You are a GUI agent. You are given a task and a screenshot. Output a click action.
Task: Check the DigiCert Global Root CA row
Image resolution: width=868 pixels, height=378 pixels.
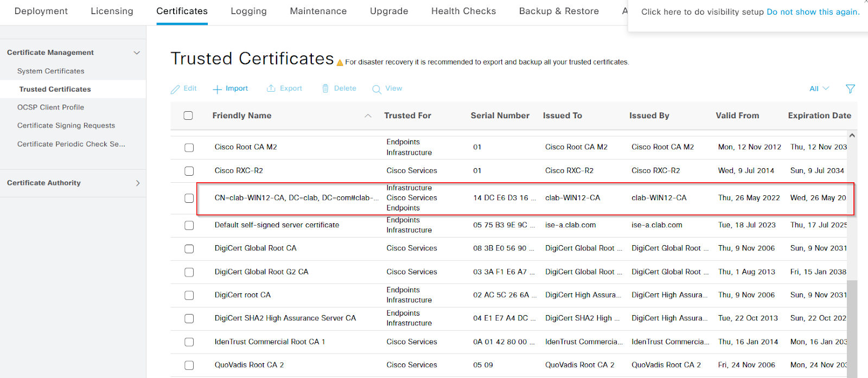tap(189, 248)
